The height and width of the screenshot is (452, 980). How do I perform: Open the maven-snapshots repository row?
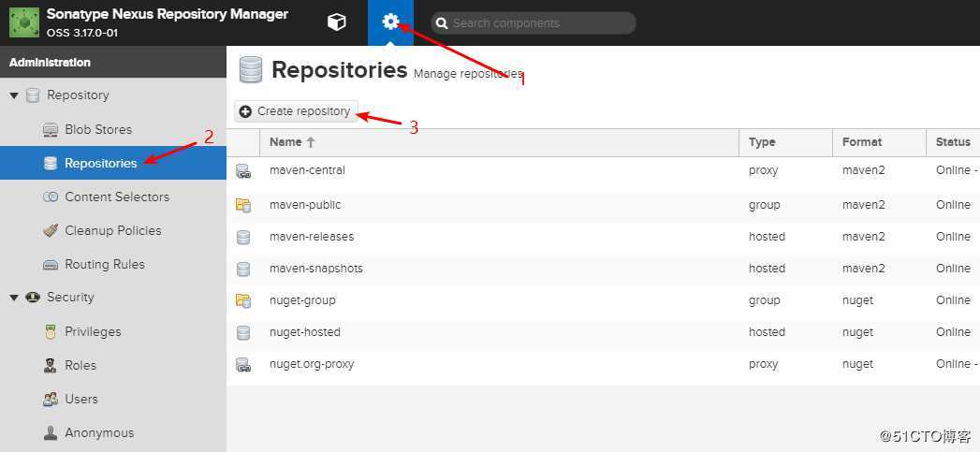[603, 269]
